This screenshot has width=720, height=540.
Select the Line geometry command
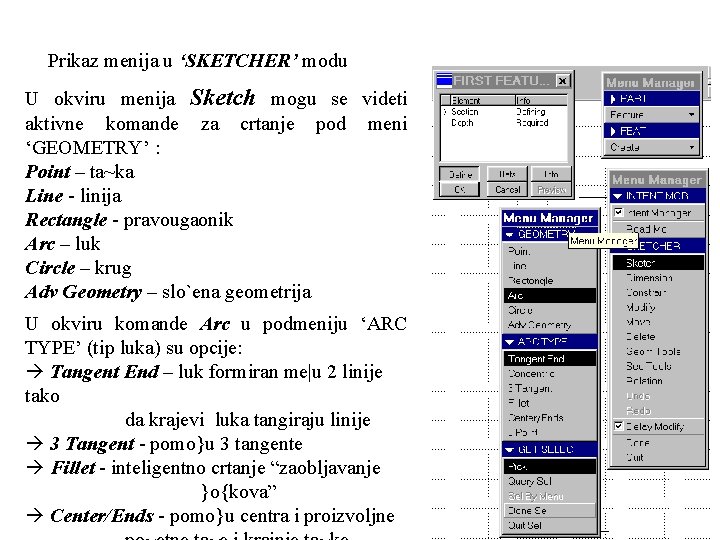tap(550, 266)
